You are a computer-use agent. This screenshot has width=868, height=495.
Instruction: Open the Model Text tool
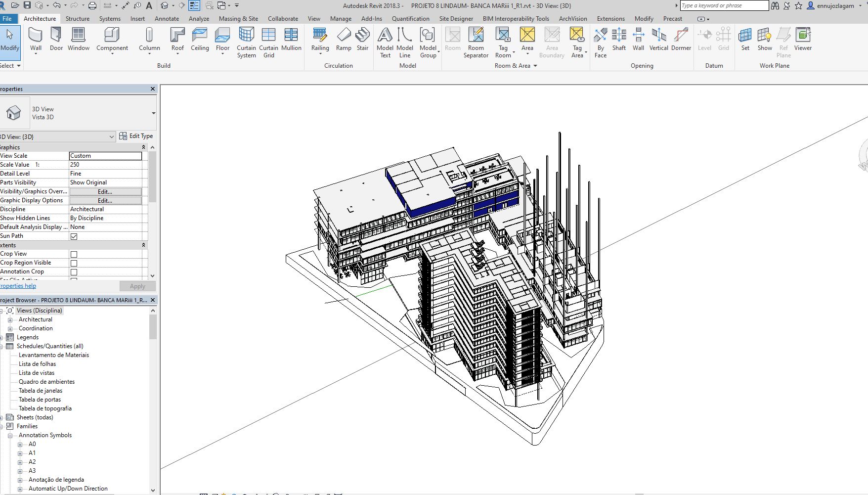tap(385, 40)
